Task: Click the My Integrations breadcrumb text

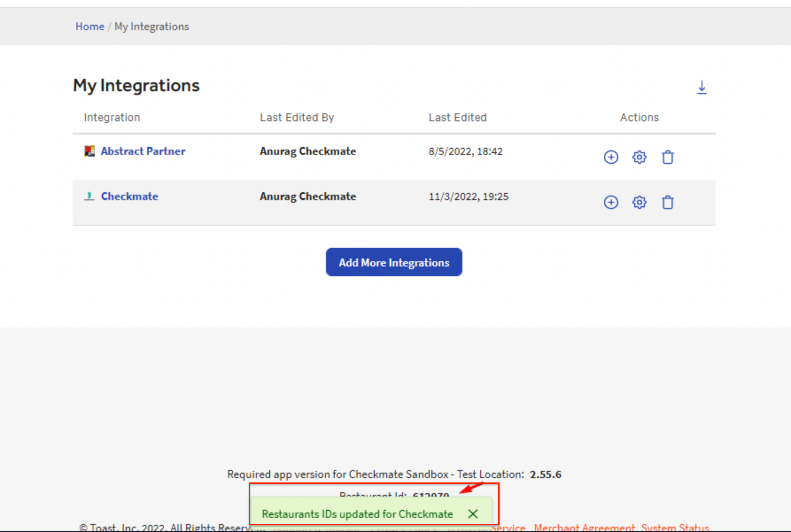Action: tap(151, 27)
